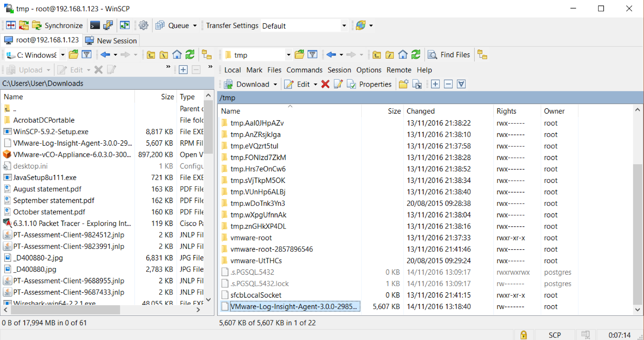This screenshot has width=644, height=340.
Task: Go to local parent directory icon
Action: tap(151, 55)
